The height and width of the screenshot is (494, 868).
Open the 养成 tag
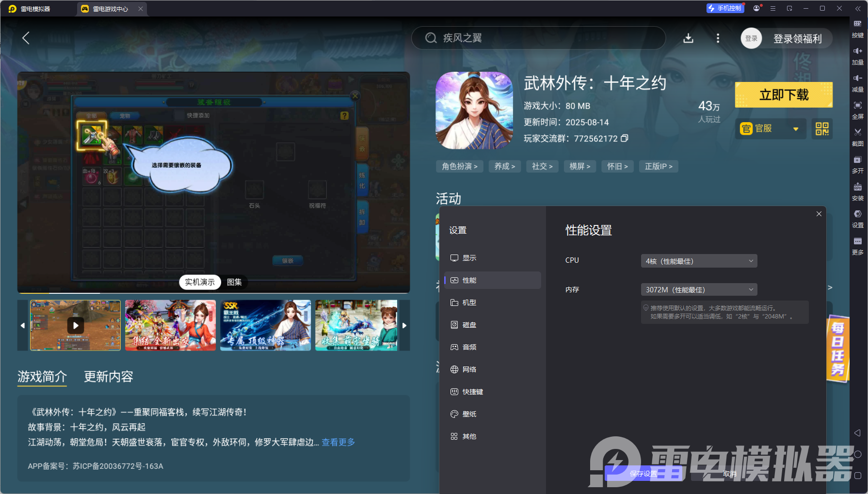pos(504,166)
